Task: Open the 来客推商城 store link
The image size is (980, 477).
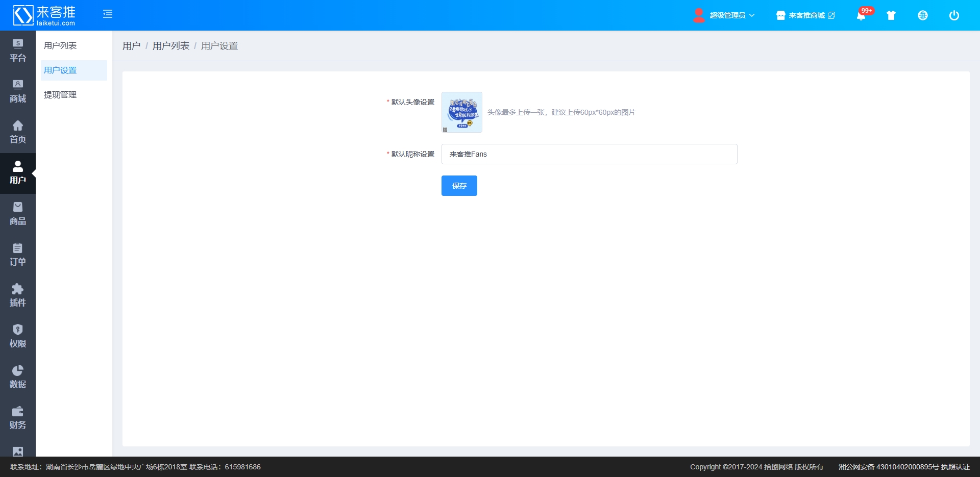Action: pyautogui.click(x=806, y=15)
